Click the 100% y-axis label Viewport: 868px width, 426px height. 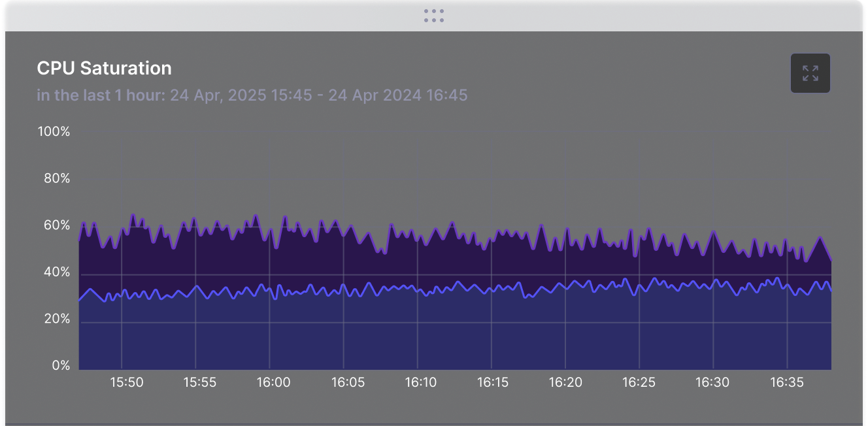pos(54,132)
